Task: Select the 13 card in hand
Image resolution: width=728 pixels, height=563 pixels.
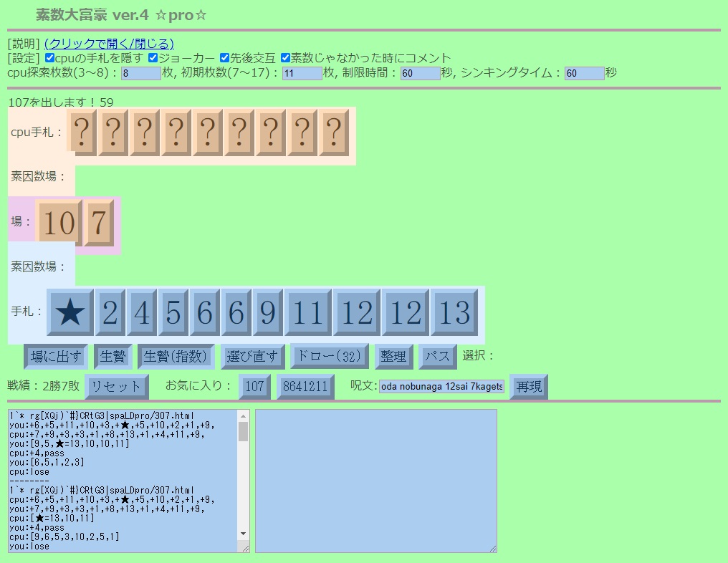Action: click(x=454, y=312)
